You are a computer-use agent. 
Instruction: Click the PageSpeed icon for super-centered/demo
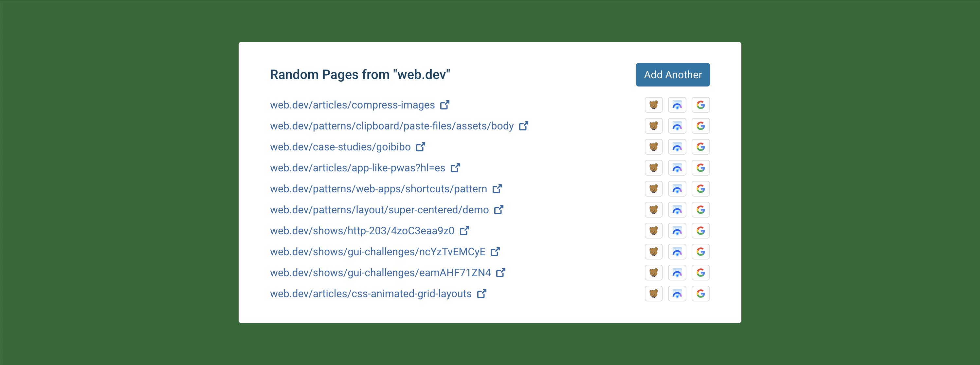pyautogui.click(x=677, y=210)
